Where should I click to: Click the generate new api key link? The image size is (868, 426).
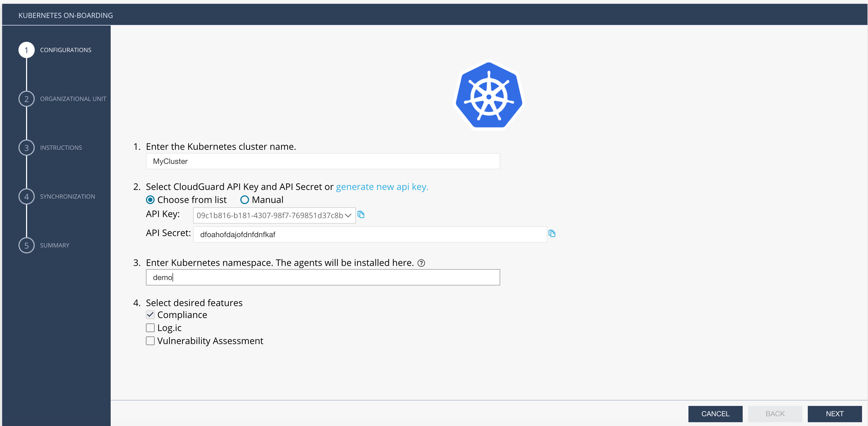[x=382, y=187]
